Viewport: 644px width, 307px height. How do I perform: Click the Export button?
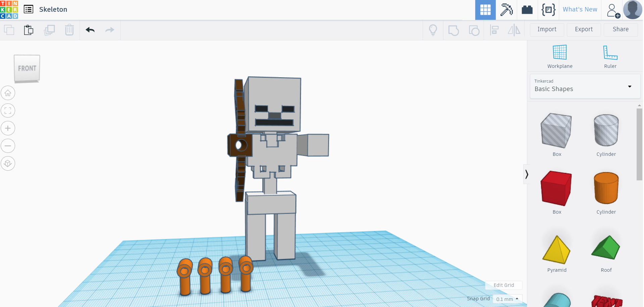[x=584, y=30]
